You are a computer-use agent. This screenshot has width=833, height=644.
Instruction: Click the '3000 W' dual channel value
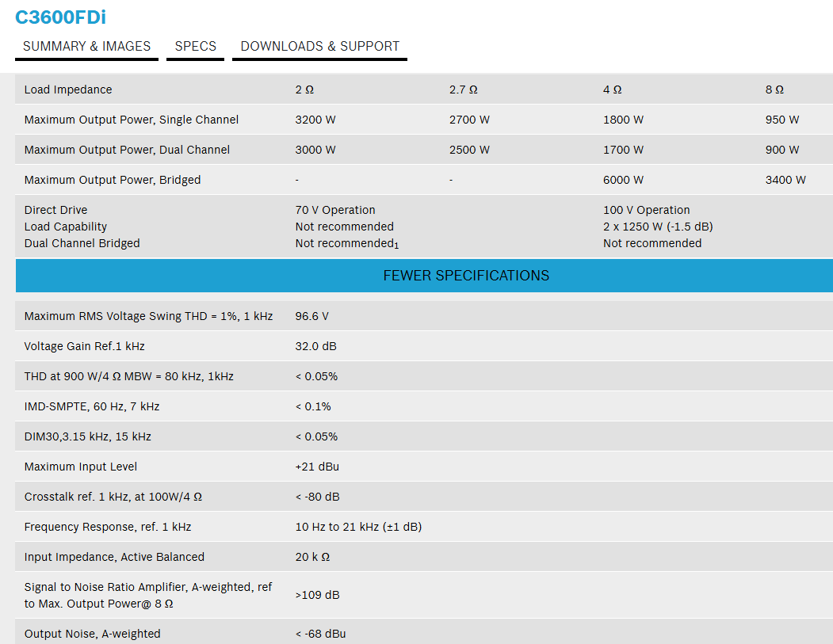(315, 151)
